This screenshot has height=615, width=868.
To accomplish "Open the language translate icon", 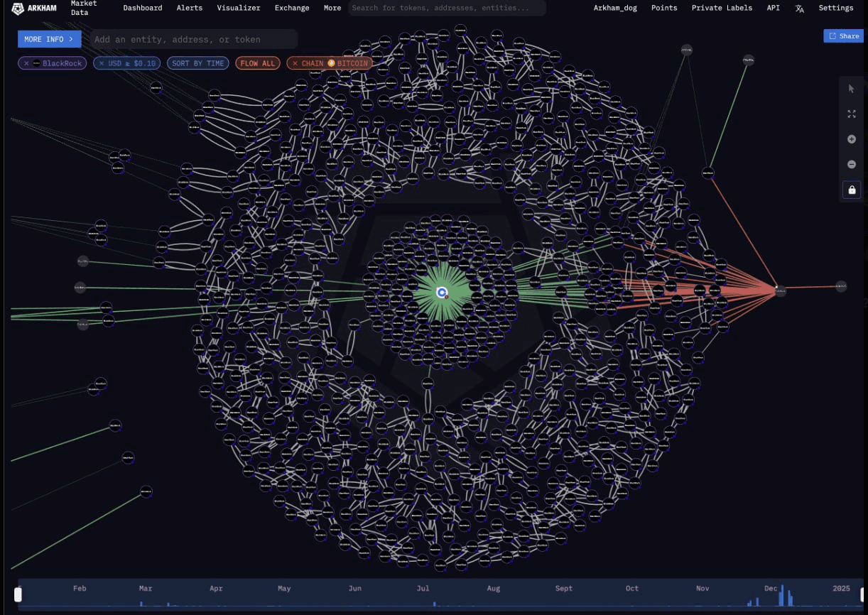I will (x=800, y=9).
